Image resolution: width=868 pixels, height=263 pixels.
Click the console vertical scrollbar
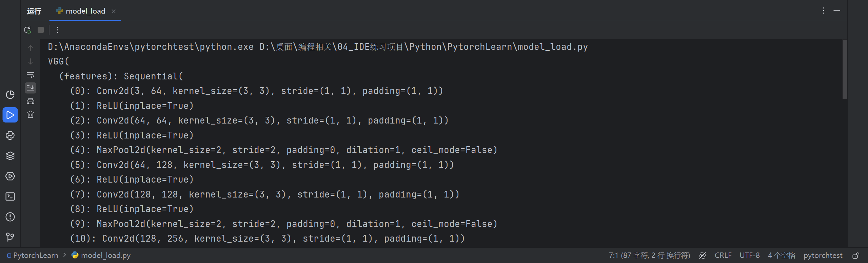tap(845, 69)
